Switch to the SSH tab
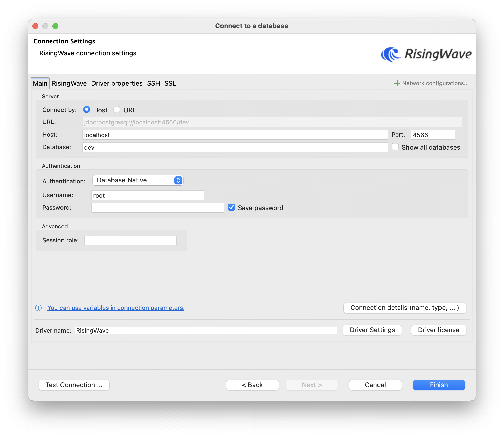Viewport: 504px width, 438px height. (x=153, y=83)
